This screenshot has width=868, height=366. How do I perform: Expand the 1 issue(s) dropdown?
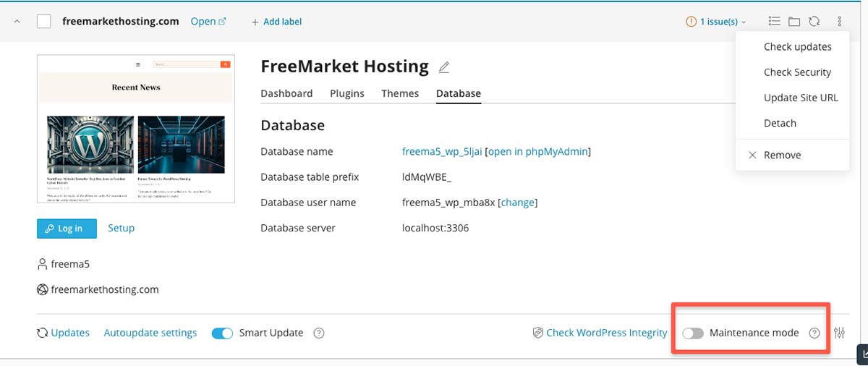click(716, 22)
